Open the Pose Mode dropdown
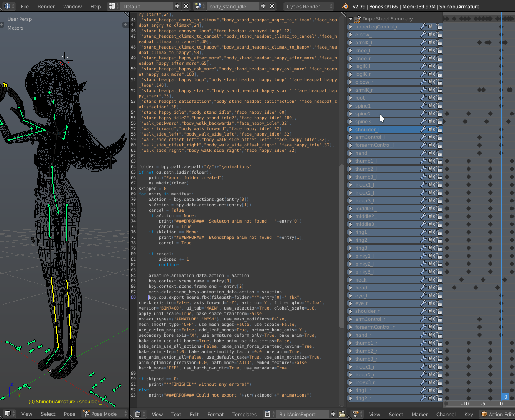Screen dimensions: 515x420 pos(104,414)
